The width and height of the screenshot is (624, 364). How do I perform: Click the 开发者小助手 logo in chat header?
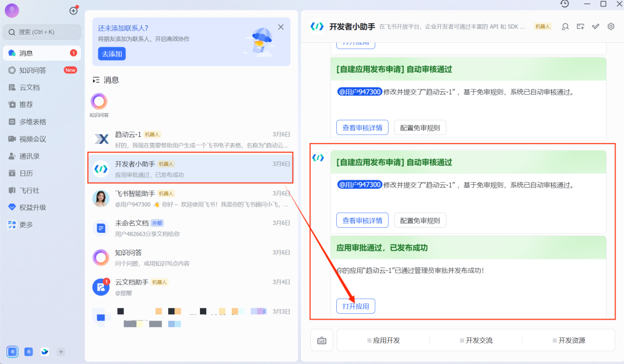tap(317, 27)
